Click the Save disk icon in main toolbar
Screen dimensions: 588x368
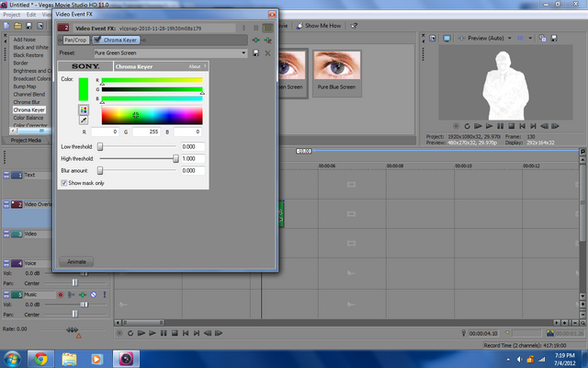coord(28,26)
